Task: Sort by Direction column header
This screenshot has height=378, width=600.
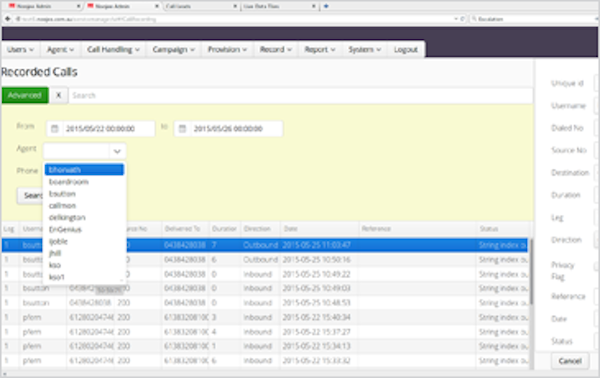Action: click(x=260, y=229)
